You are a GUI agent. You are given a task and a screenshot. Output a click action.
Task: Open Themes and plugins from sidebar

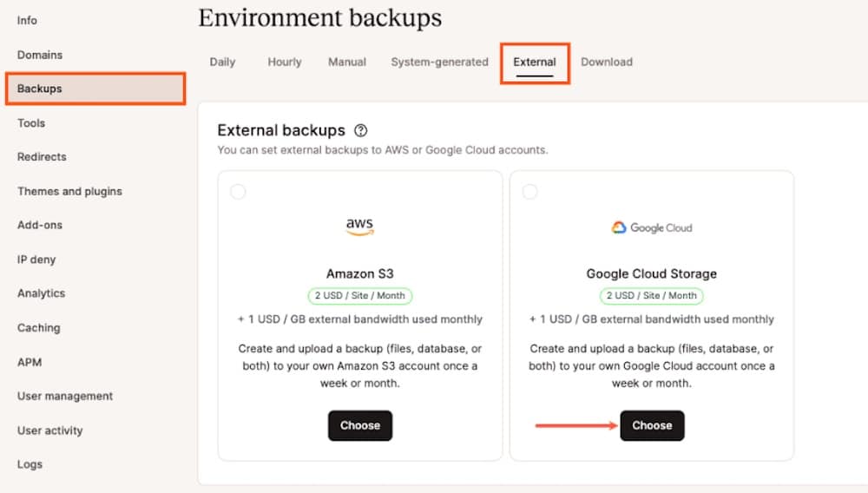pos(69,191)
